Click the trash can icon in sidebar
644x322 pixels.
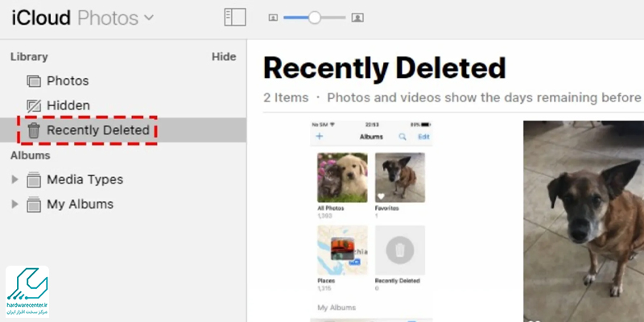pos(34,130)
